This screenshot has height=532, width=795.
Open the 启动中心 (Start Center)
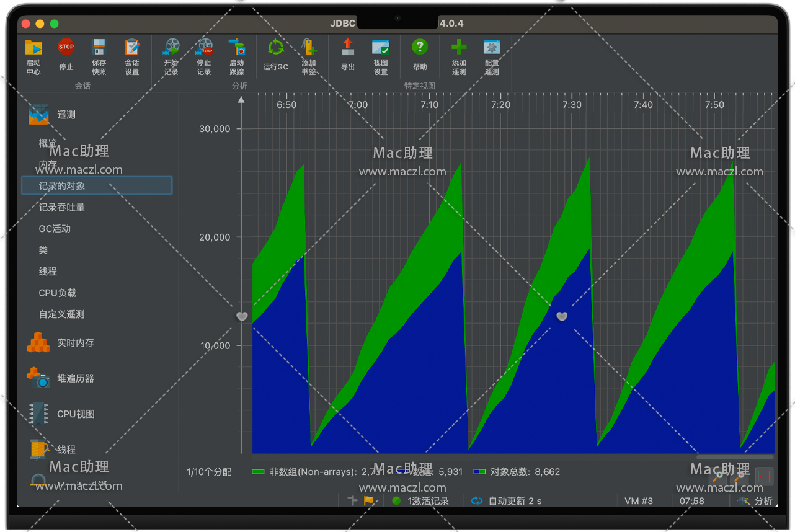tap(33, 48)
